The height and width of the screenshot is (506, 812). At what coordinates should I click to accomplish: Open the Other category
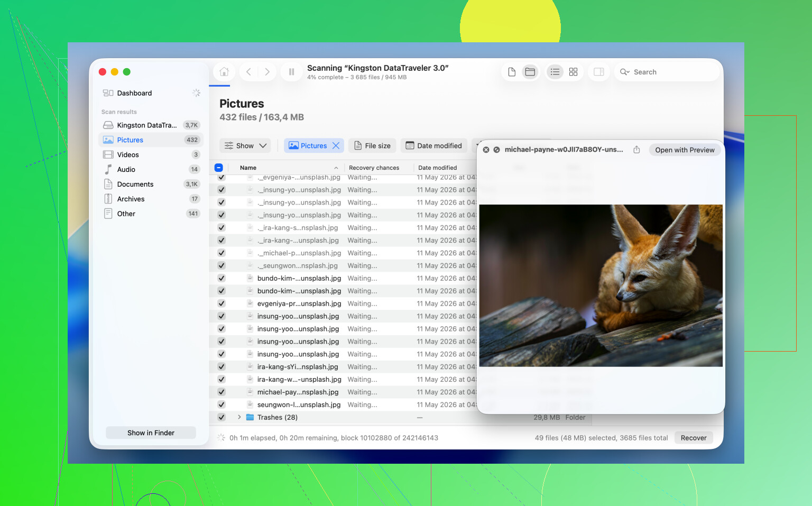(x=151, y=214)
